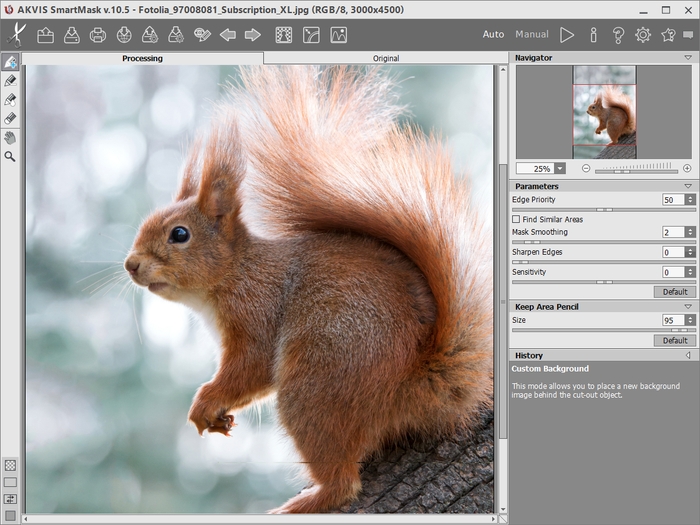Switch to the Processing tab

pyautogui.click(x=142, y=58)
